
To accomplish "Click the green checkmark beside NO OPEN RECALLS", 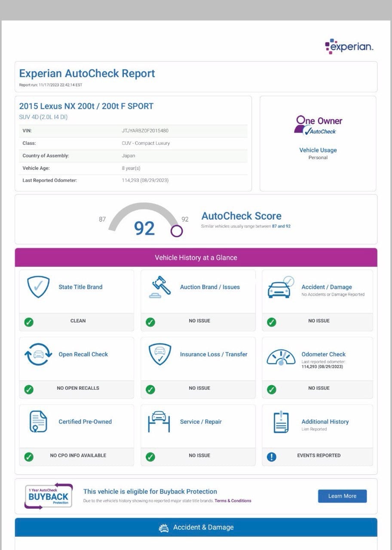I will (x=29, y=389).
